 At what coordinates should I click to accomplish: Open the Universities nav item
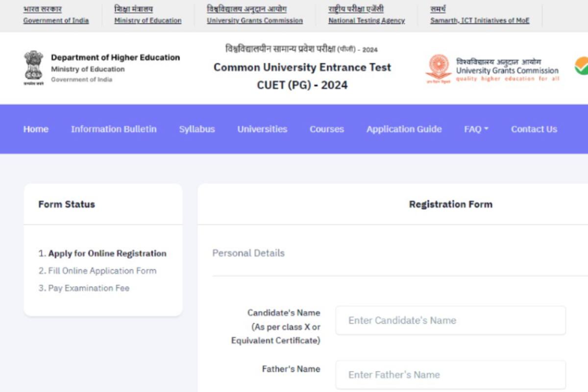(262, 129)
